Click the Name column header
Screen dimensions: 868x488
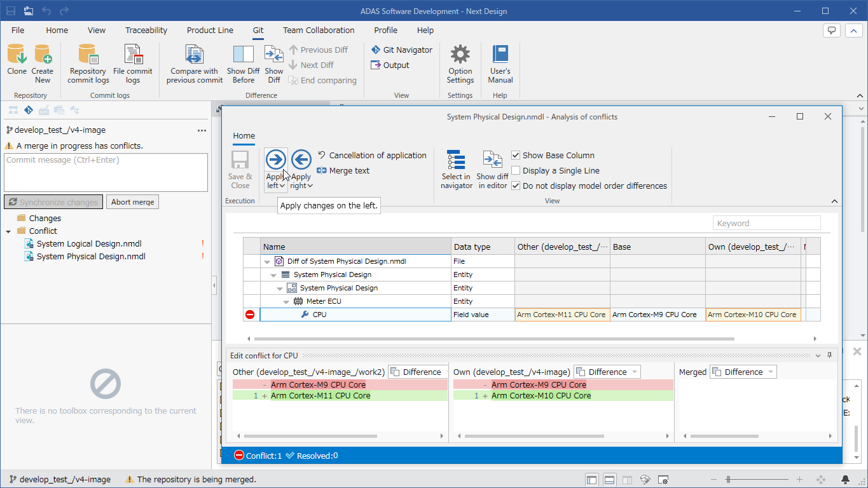click(x=355, y=247)
